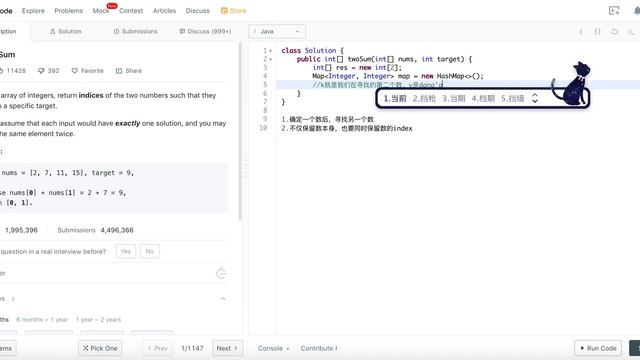Click the Submissions count 4,496,366

point(117,230)
